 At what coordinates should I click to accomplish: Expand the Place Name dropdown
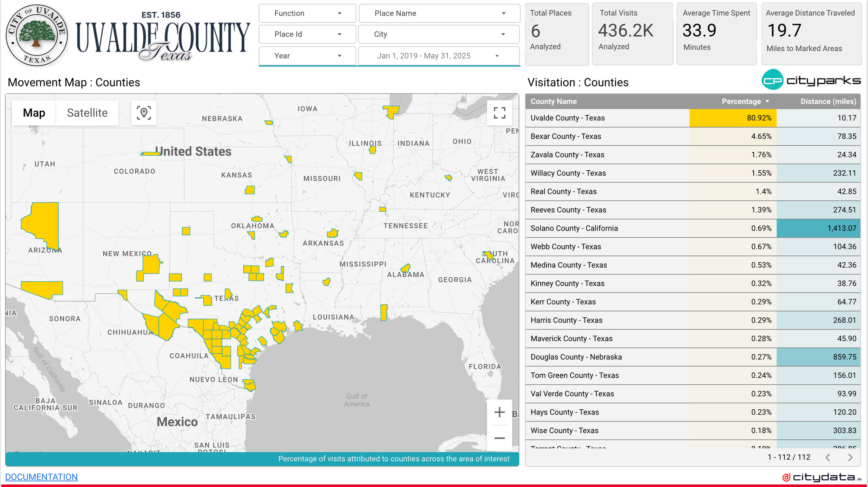pyautogui.click(x=439, y=13)
